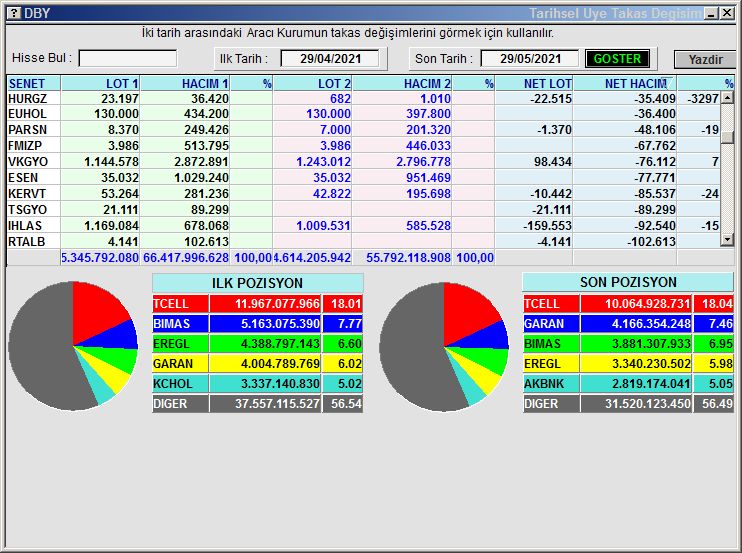Click value 10.064.928.731 in SON POZISYON

[x=647, y=304]
